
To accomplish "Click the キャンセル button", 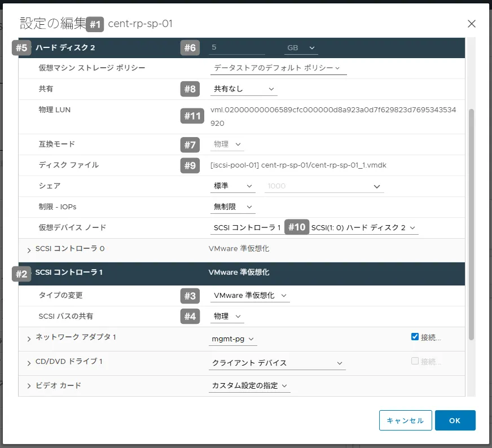I will pos(406,421).
